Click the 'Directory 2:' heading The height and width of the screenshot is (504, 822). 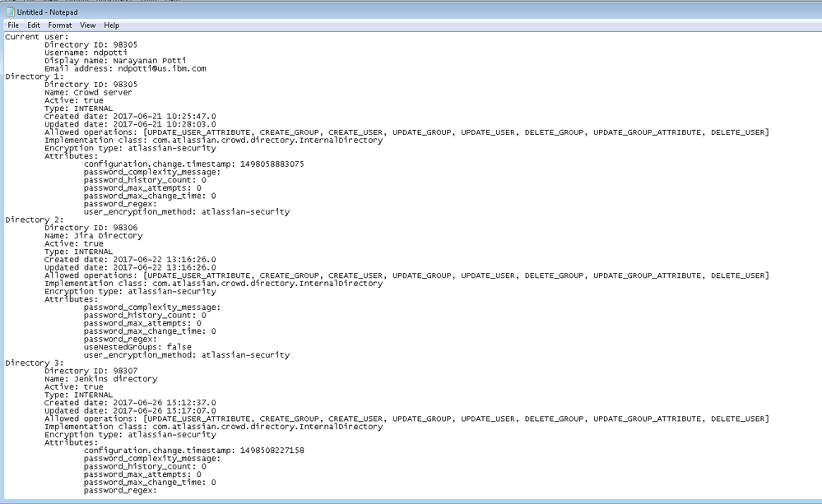(x=35, y=220)
